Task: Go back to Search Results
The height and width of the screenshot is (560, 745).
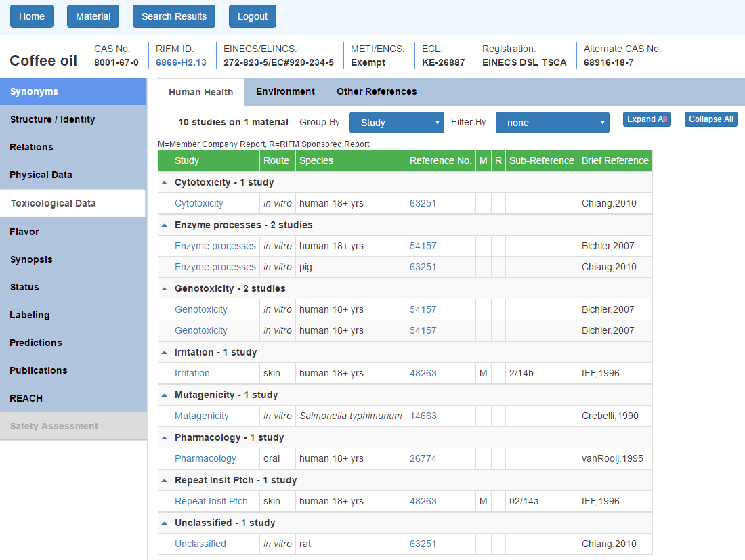Action: [x=174, y=16]
